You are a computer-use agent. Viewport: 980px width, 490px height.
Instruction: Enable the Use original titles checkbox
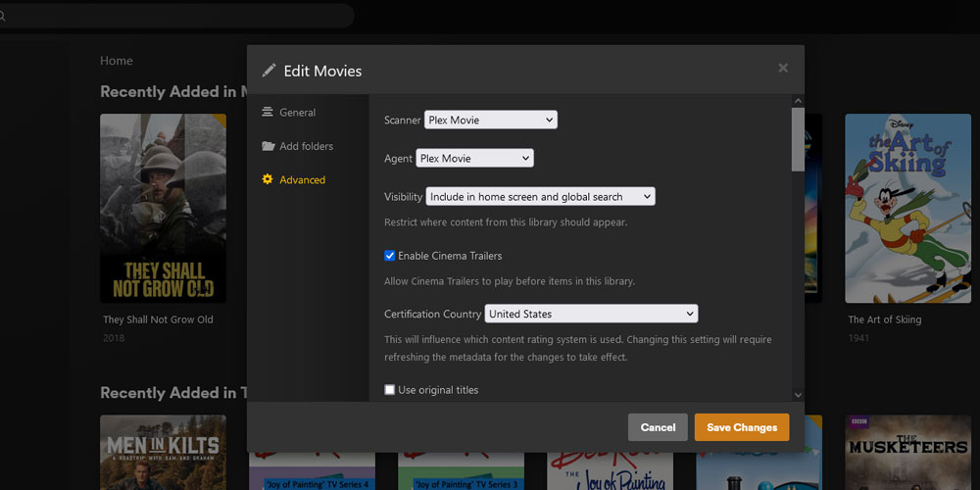389,390
